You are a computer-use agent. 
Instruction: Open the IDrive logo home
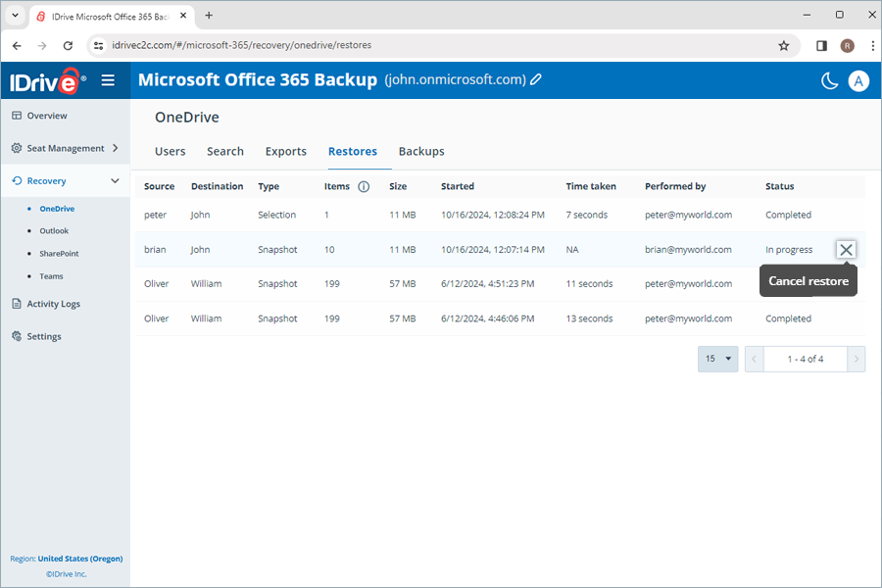pos(48,81)
